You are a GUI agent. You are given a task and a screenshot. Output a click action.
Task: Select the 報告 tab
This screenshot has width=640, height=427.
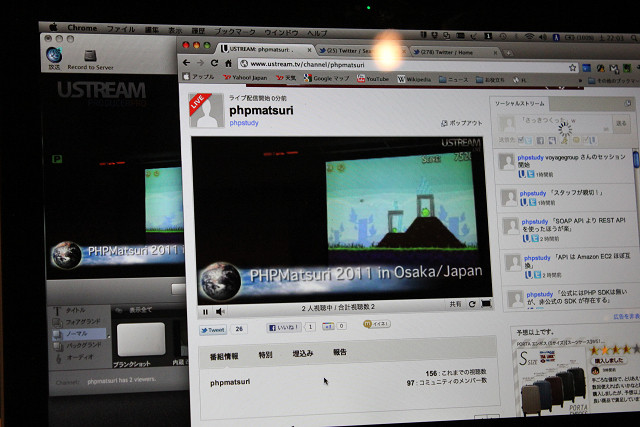[x=340, y=352]
